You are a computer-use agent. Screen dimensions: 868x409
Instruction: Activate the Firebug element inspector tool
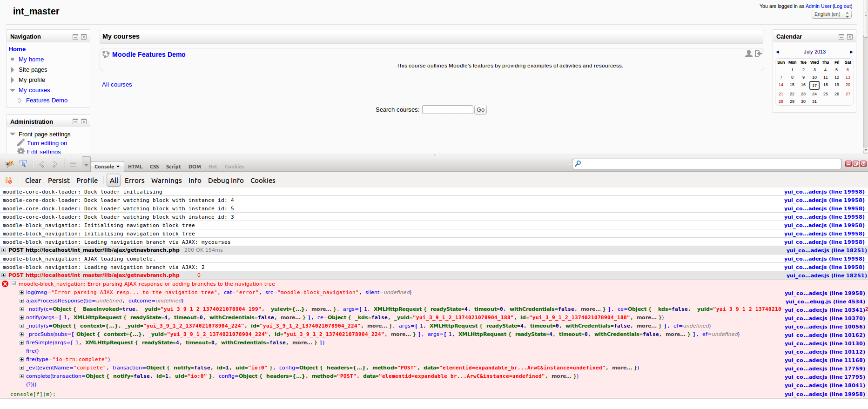coord(23,164)
